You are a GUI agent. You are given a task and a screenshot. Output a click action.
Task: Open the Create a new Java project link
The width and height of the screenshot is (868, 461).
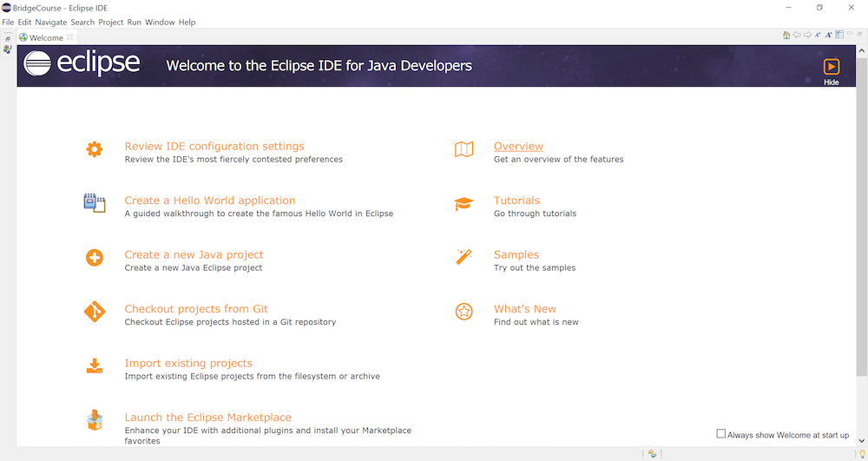194,254
